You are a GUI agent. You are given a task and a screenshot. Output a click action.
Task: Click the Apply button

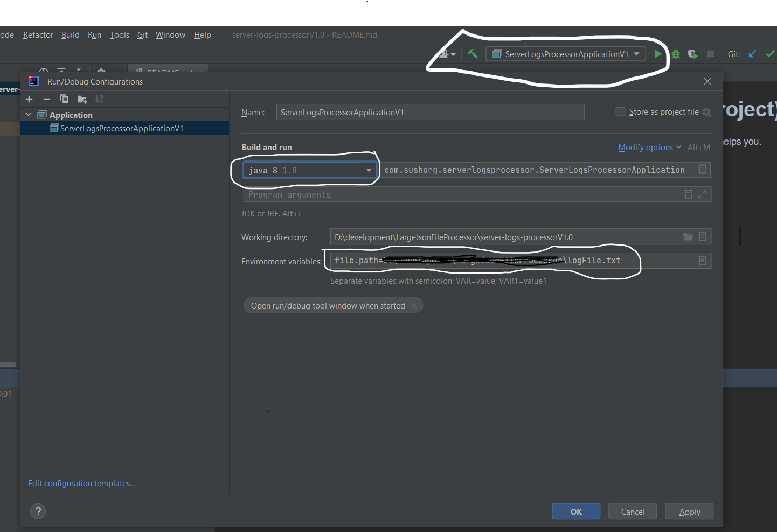[x=689, y=512]
